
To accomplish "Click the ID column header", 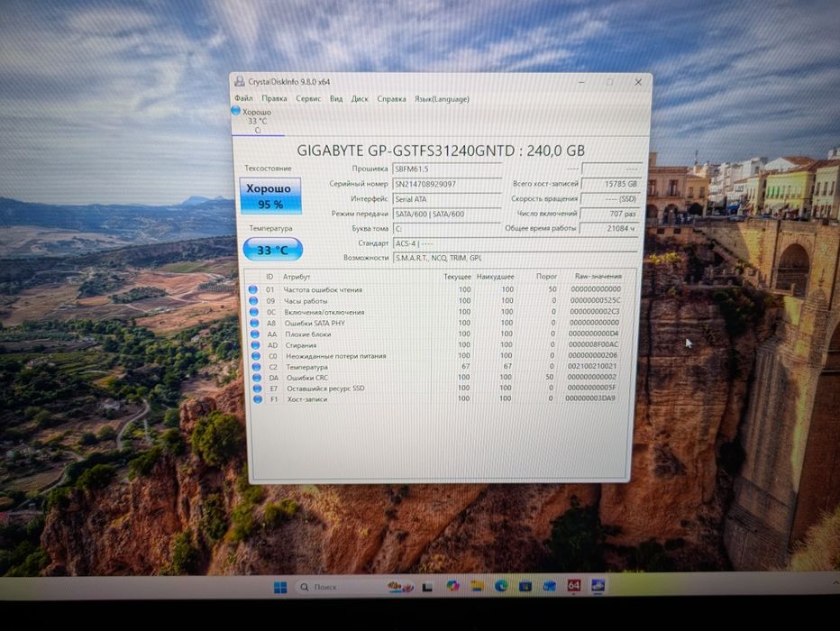I will coord(269,277).
